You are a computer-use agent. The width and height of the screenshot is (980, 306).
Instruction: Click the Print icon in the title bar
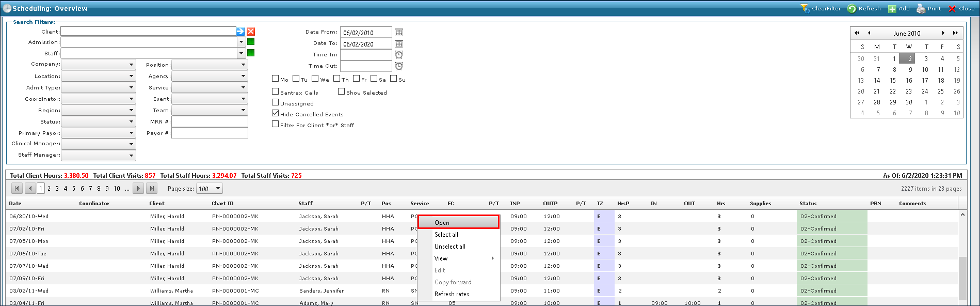click(921, 9)
